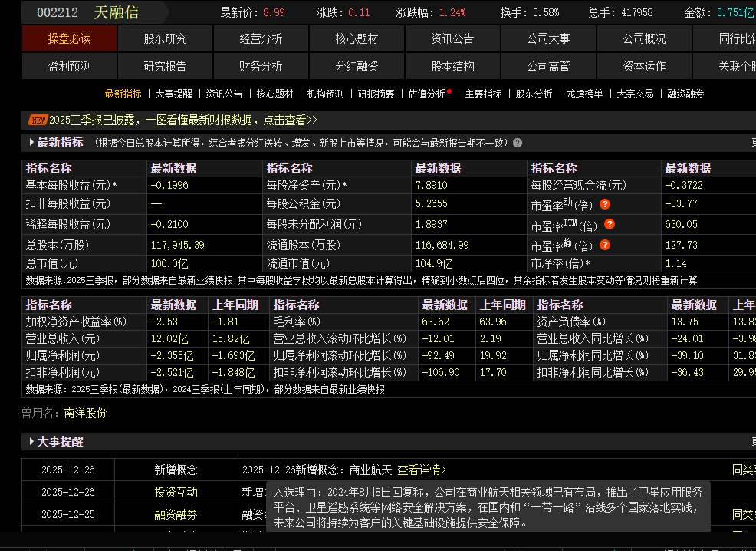Select 资产负债率 latest value 13.75
Viewport: 756px width, 551px height.
pyautogui.click(x=685, y=322)
